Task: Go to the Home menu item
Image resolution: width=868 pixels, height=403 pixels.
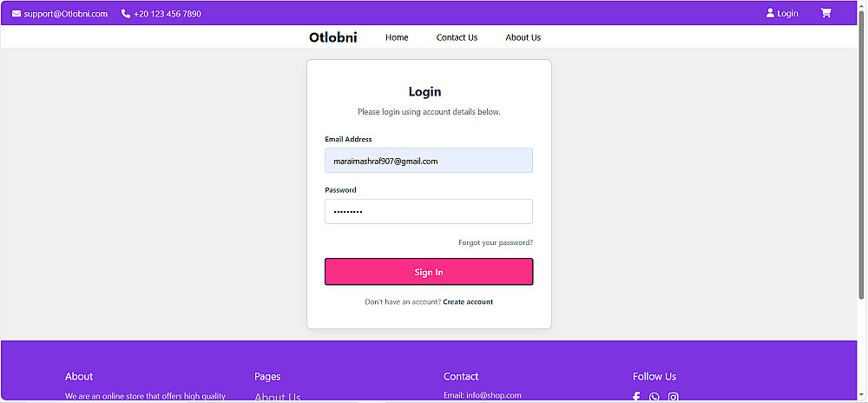Action: point(397,37)
